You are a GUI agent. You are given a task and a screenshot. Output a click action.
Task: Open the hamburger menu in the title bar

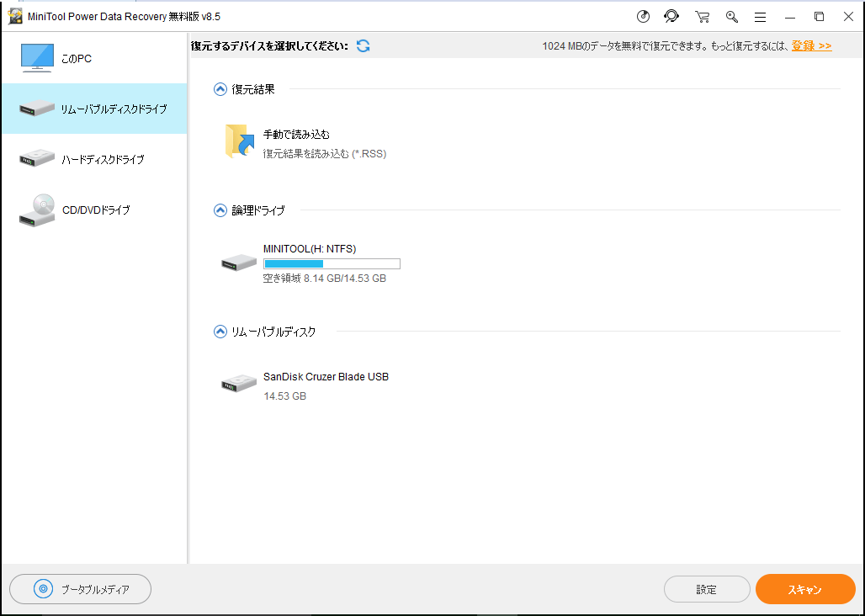[x=760, y=16]
